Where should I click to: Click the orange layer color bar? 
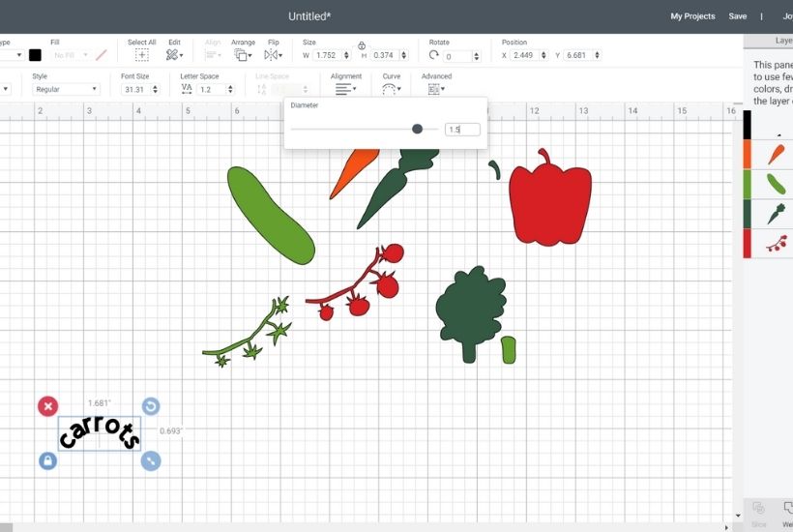pos(747,154)
